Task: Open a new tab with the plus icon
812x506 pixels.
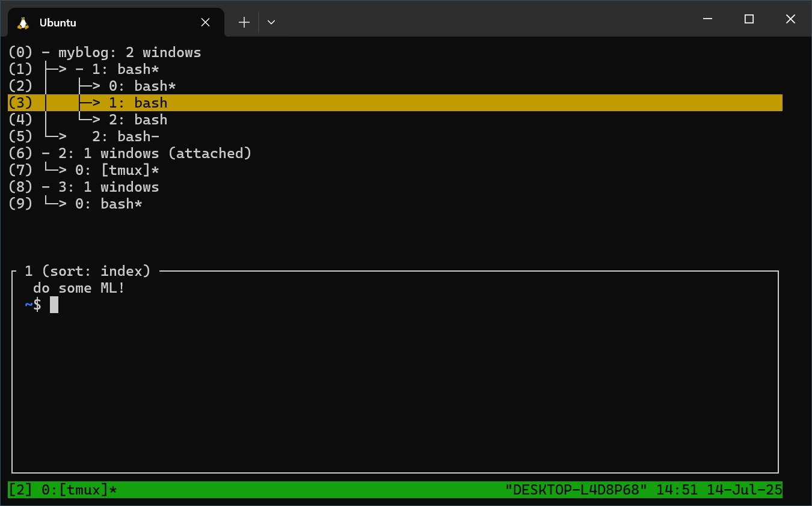Action: [x=244, y=22]
